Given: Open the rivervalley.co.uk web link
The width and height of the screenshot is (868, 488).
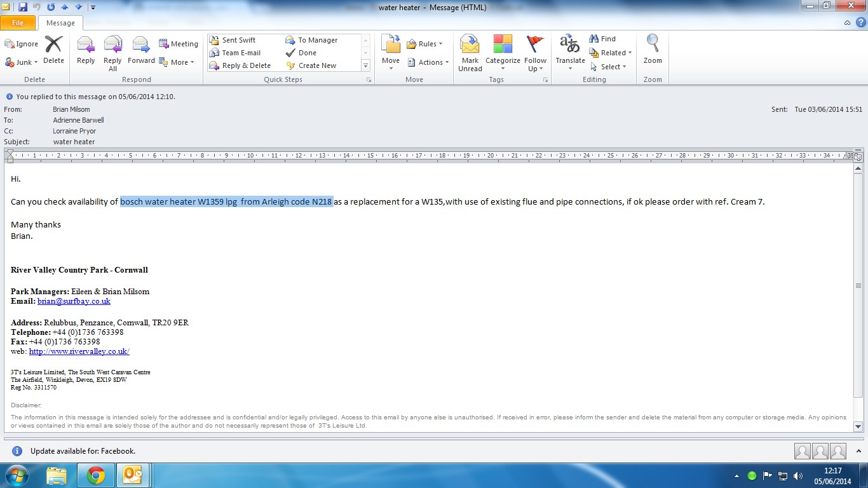Looking at the screenshot, I should coord(79,351).
